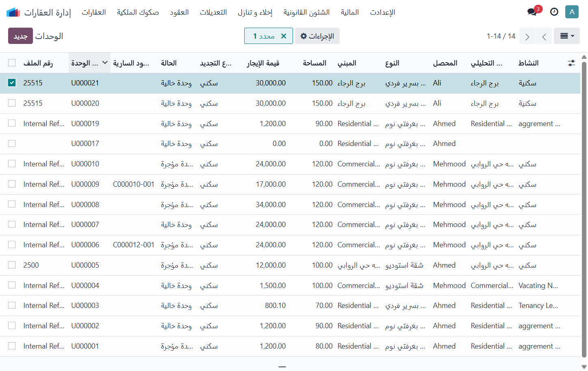Click scrollbar down arrow

coord(584,367)
